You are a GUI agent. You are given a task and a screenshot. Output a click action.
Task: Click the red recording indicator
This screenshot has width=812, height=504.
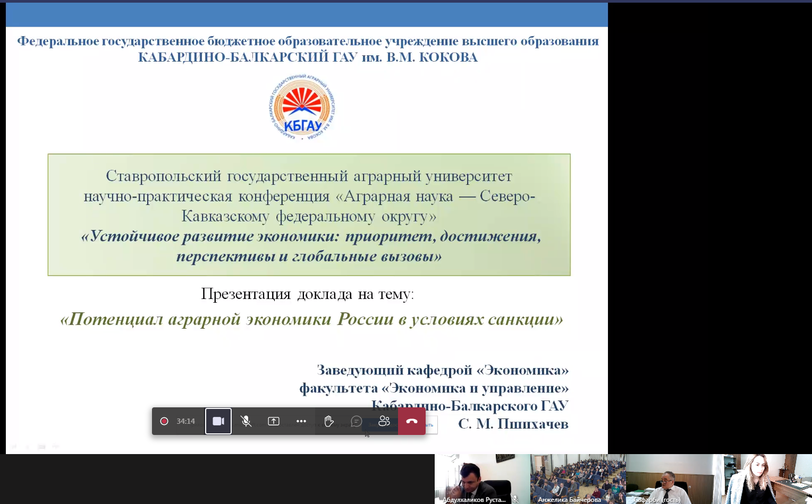pyautogui.click(x=164, y=421)
